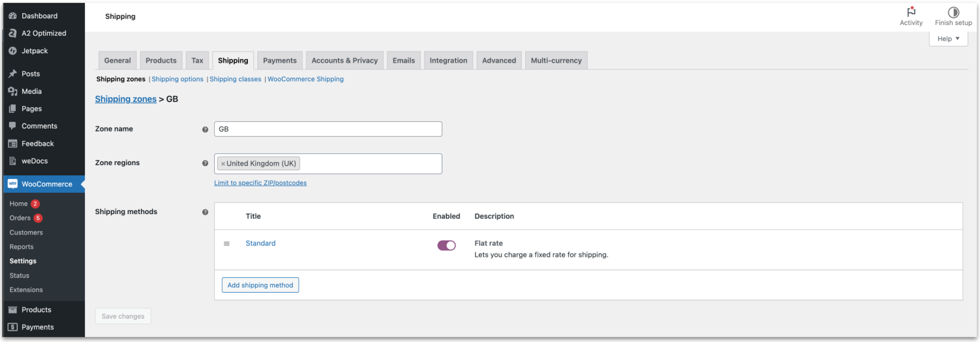Screen dimensions: 980x342
Task: Click the Zone regions help icon
Action: coord(205,163)
